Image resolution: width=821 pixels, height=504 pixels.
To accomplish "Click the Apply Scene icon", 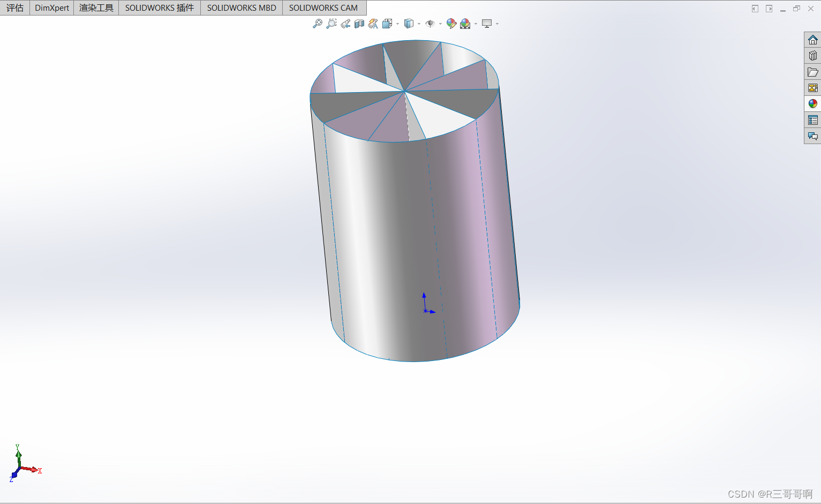I will point(465,24).
